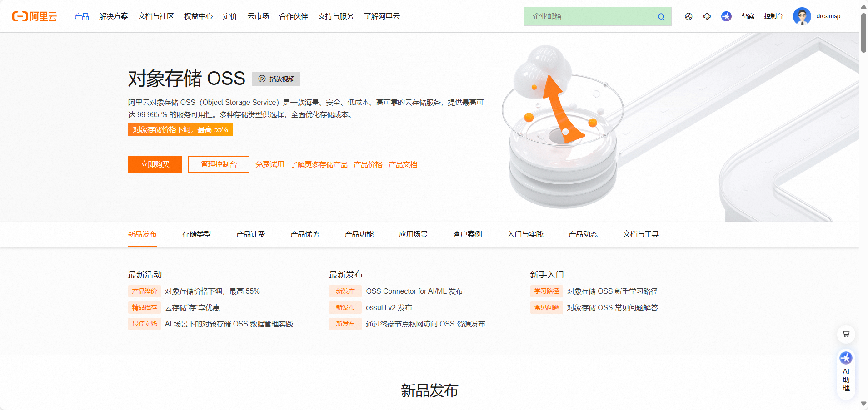Open the 产品文档 link
This screenshot has height=410, width=868.
pyautogui.click(x=403, y=164)
